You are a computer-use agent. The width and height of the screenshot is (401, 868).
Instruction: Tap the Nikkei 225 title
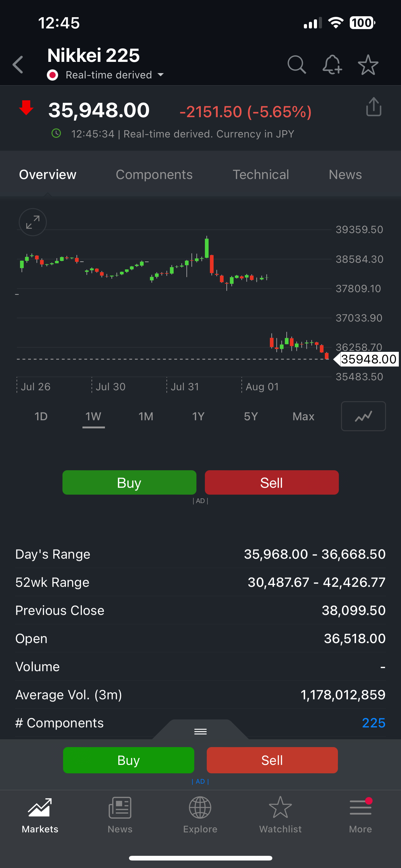(93, 55)
